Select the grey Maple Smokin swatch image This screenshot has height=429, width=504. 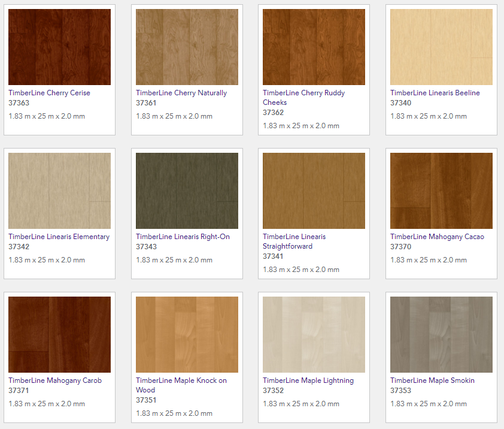pyautogui.click(x=441, y=334)
